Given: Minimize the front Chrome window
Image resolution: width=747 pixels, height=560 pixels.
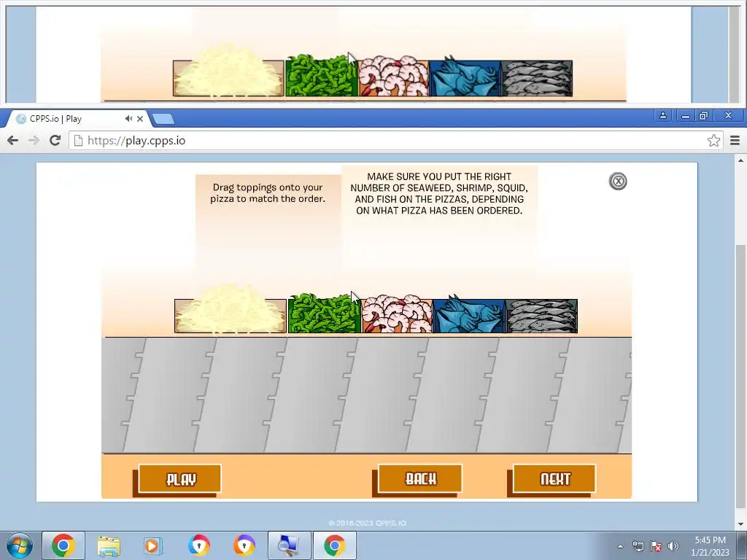Looking at the screenshot, I should (686, 115).
